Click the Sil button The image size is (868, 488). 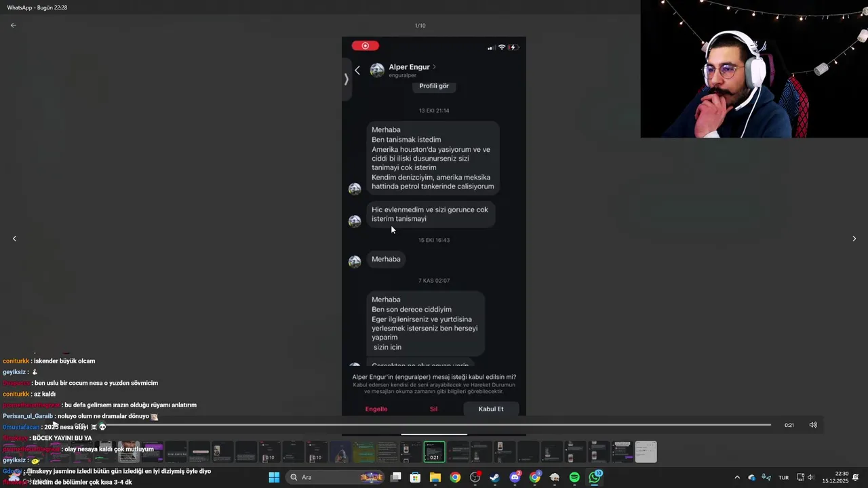point(433,409)
